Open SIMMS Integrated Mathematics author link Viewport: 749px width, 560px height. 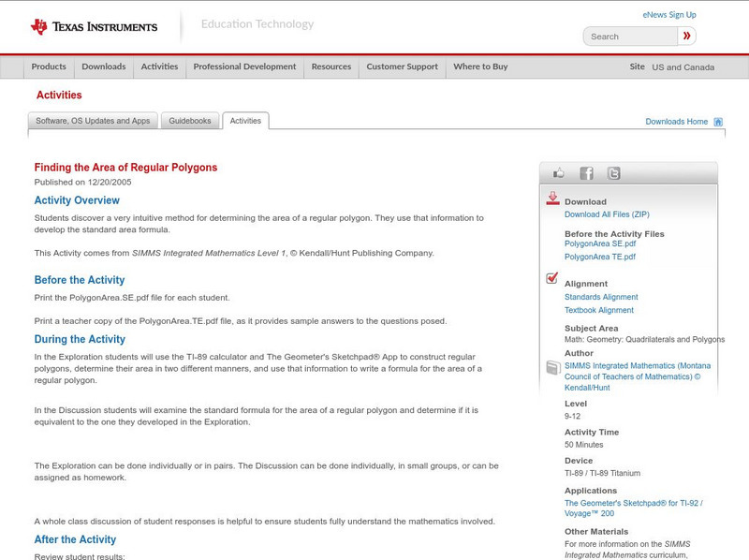(638, 376)
